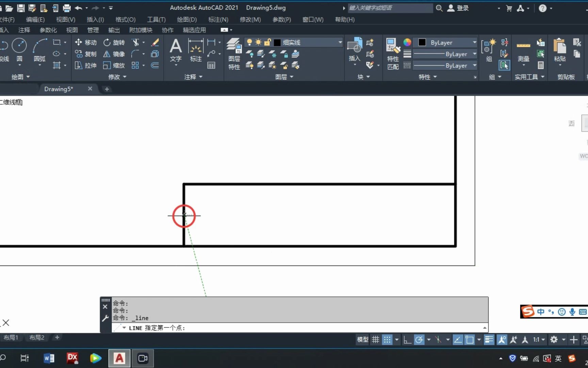Viewport: 588px width, 368px height.
Task: Click the Move (移动) tool
Action: tap(86, 42)
